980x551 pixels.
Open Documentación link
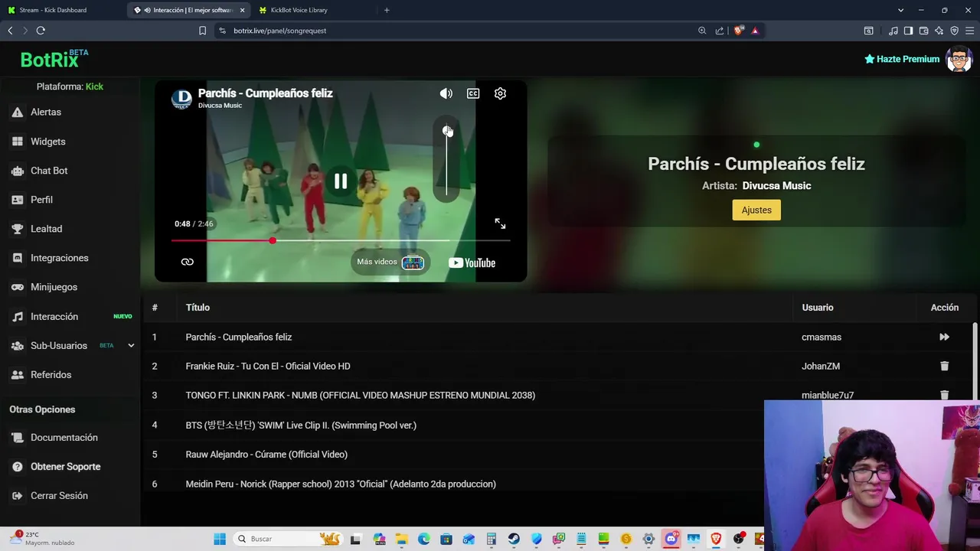(x=64, y=437)
